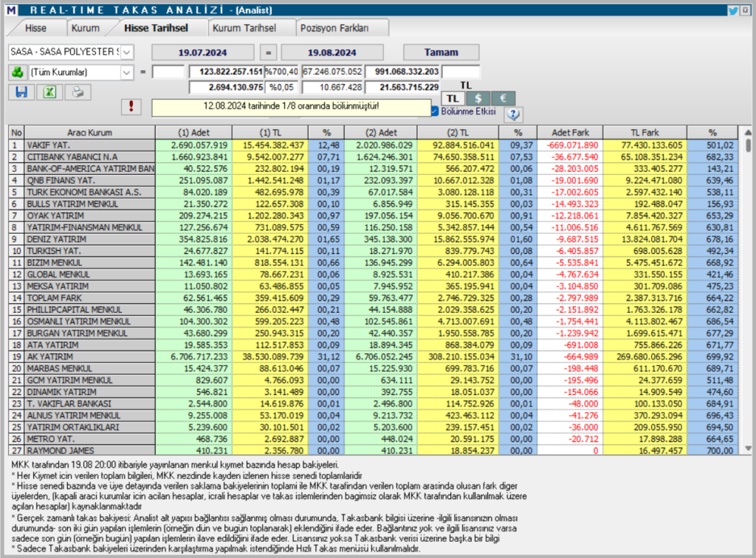756x558 pixels.
Task: Open the Tüm Kurumlar dropdown
Action: (x=126, y=72)
